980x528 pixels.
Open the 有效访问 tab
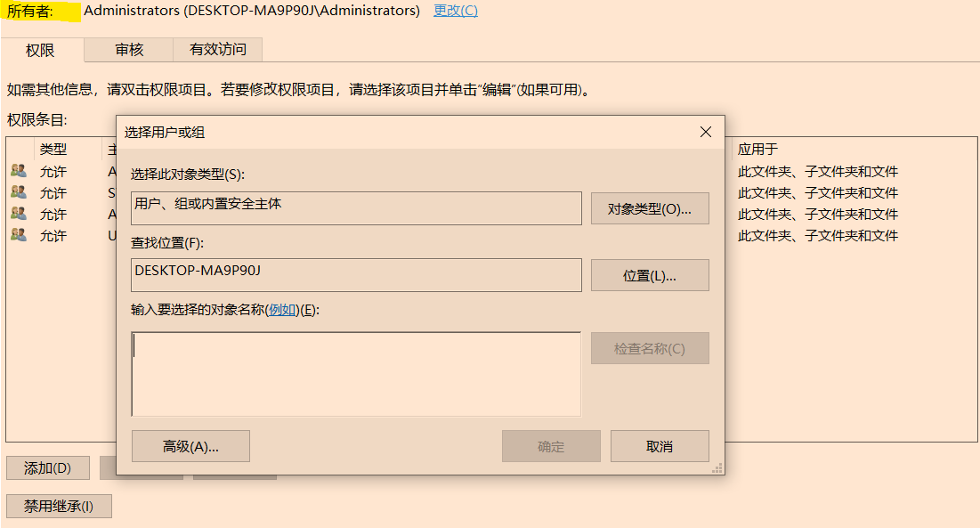pyautogui.click(x=217, y=49)
